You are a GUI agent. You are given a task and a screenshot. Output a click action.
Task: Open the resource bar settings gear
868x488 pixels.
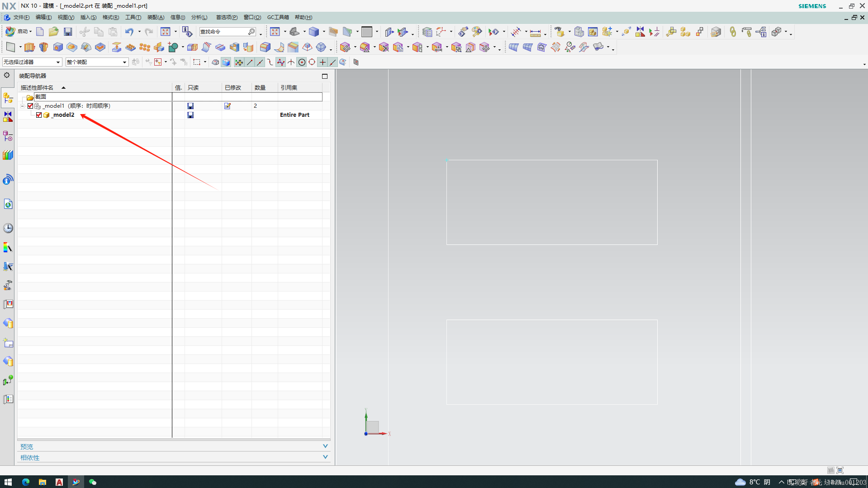7,76
